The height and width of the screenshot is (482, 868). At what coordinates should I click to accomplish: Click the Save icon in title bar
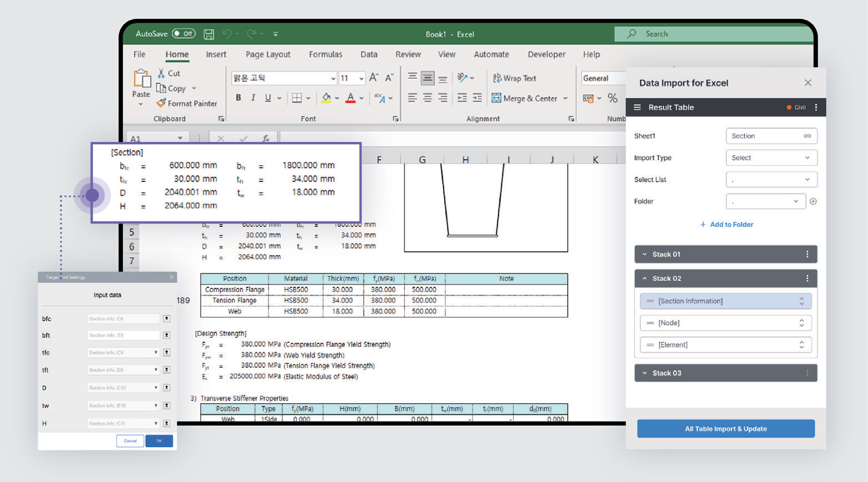[209, 34]
